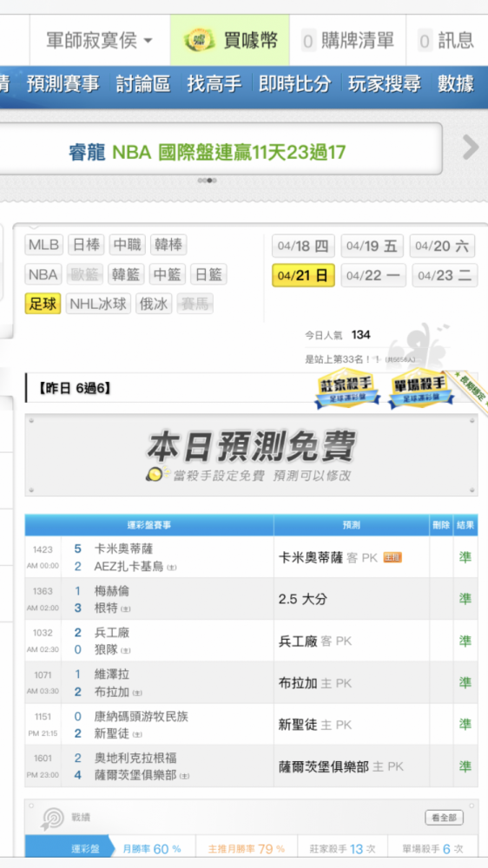The image size is (488, 868).
Task: Select 中職 league filter
Action: click(128, 245)
